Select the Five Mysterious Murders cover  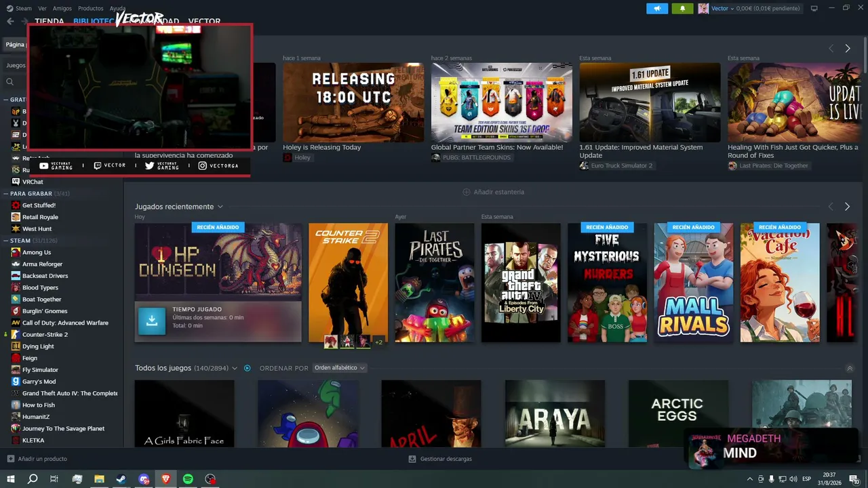point(607,283)
